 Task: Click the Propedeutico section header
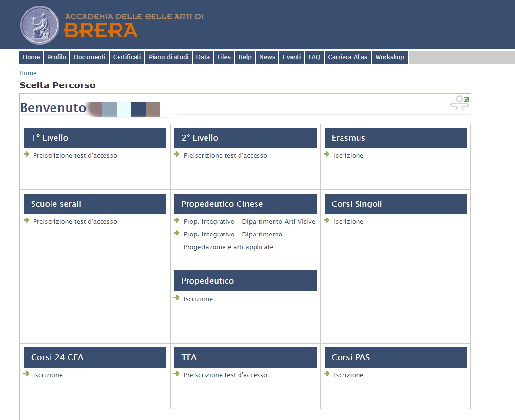tap(245, 281)
